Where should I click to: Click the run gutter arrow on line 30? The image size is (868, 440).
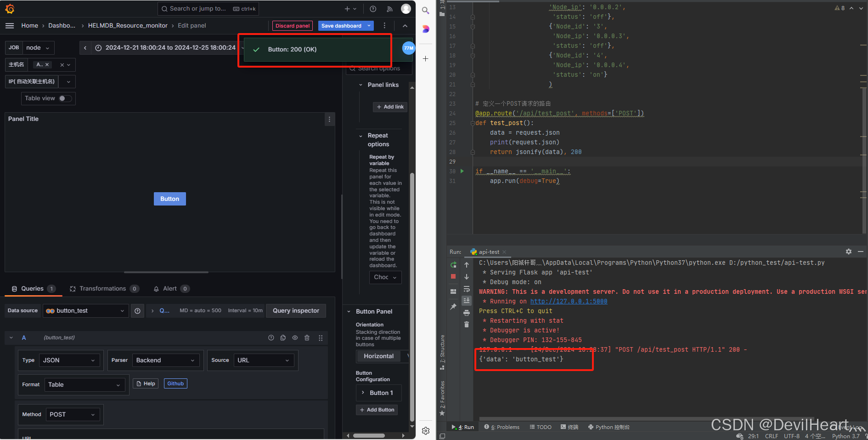pyautogui.click(x=462, y=171)
